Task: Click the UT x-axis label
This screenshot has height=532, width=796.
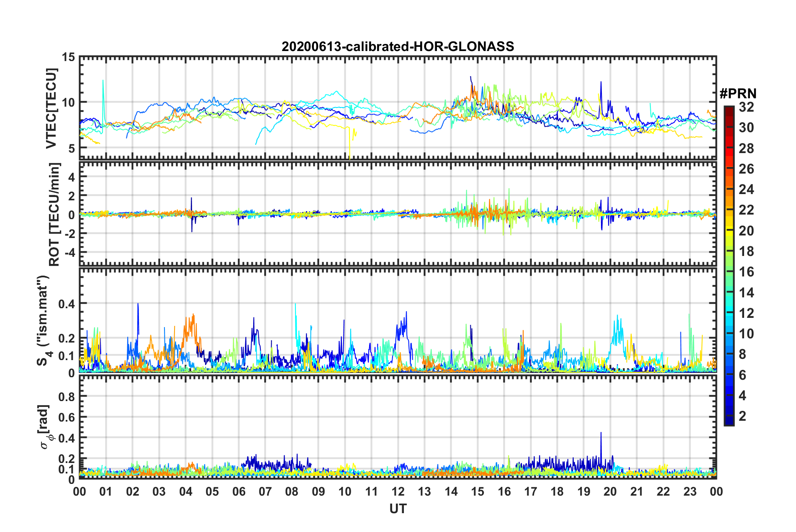Action: click(x=398, y=509)
